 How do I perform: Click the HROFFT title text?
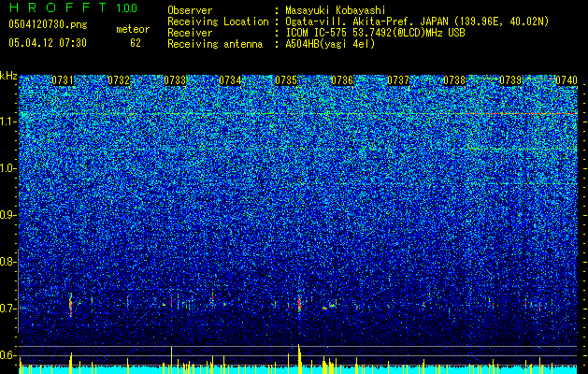point(58,7)
